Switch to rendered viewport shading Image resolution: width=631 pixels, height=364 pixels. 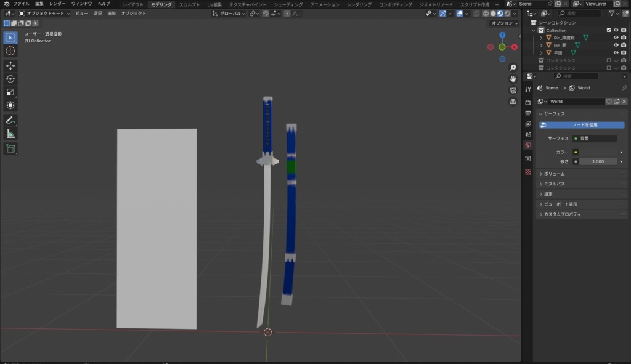click(x=508, y=14)
